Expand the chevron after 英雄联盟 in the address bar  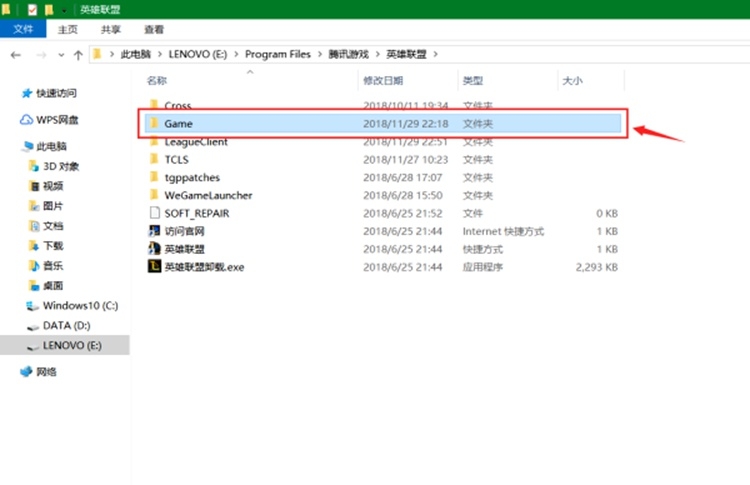click(x=435, y=54)
